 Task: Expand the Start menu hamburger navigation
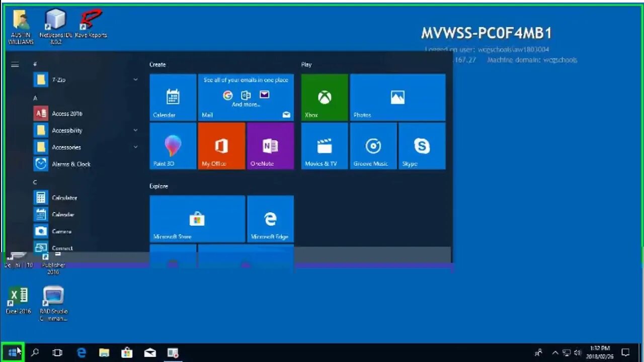click(x=15, y=64)
